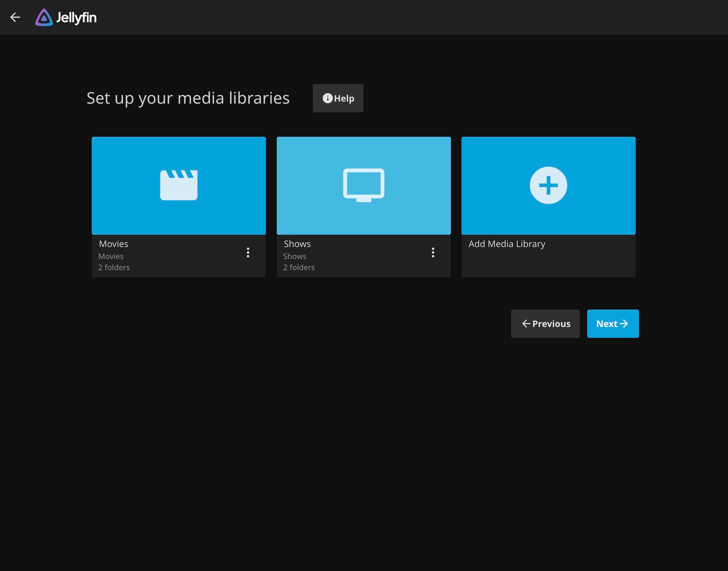Click the Help info icon
728x571 pixels.
point(327,98)
